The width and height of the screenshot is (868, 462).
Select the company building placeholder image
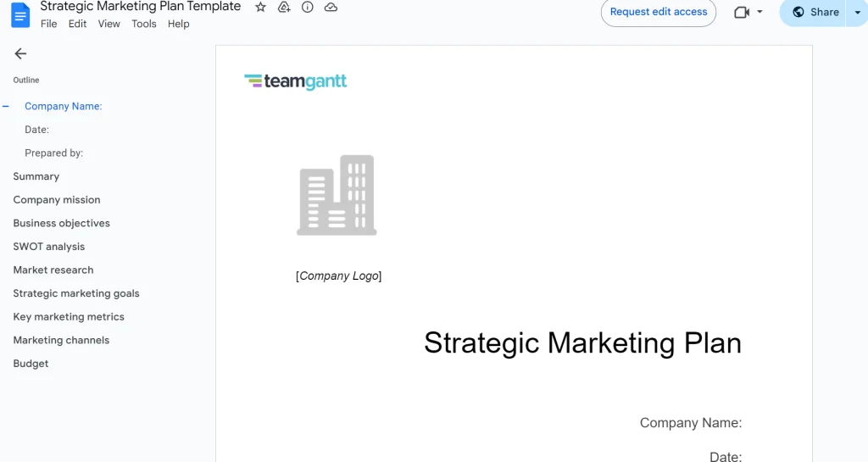point(337,195)
